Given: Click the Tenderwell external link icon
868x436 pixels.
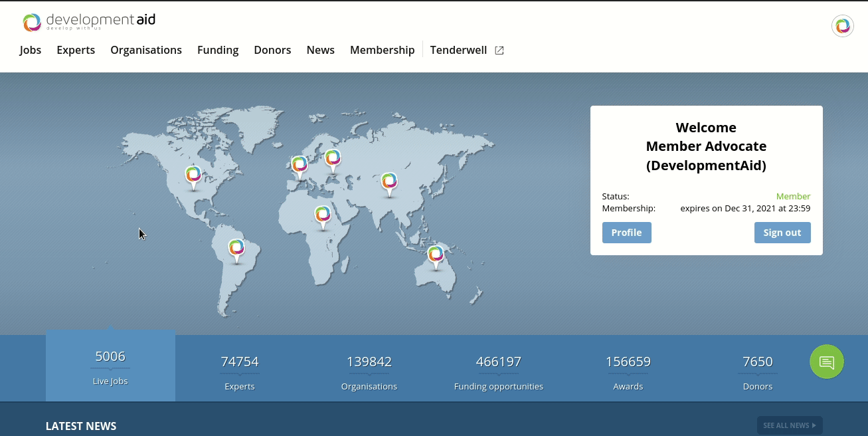Looking at the screenshot, I should pyautogui.click(x=499, y=51).
